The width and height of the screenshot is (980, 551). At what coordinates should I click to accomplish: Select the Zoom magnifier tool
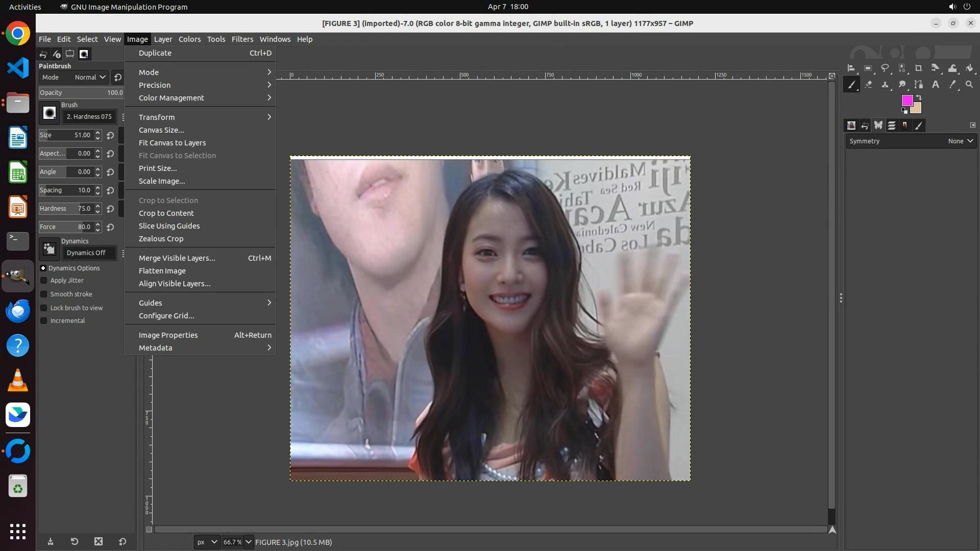coord(969,85)
